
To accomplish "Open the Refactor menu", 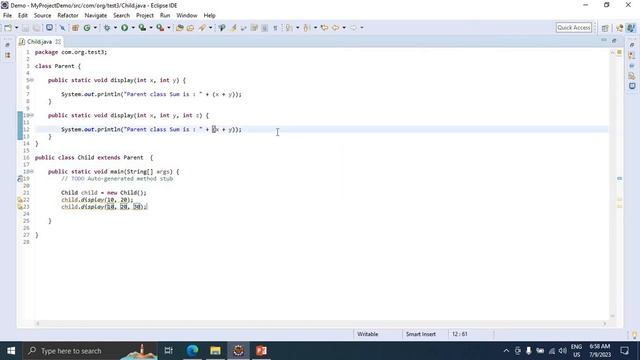I will point(68,16).
